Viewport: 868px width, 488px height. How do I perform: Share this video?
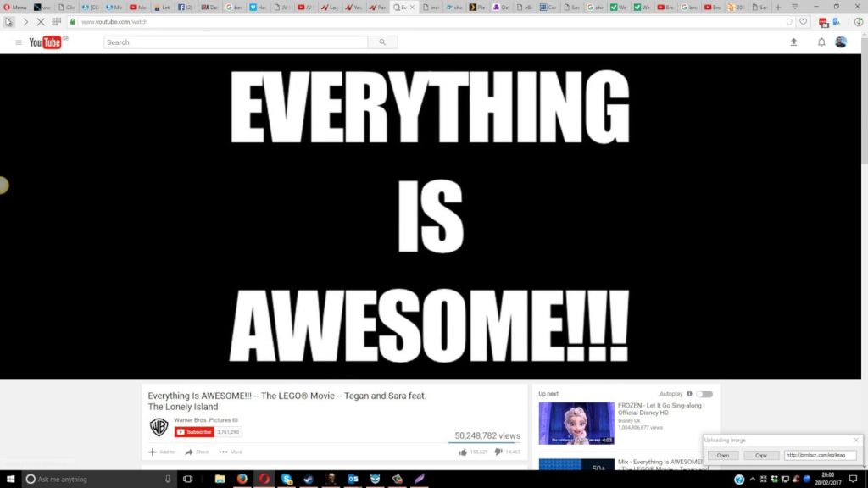tap(197, 452)
